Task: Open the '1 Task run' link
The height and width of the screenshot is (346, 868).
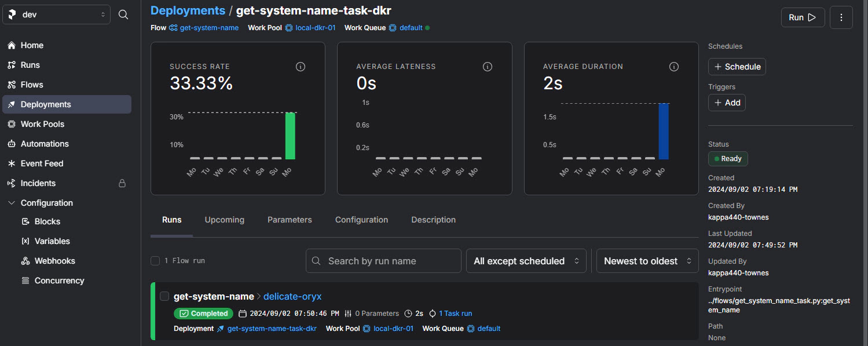Action: (x=455, y=314)
